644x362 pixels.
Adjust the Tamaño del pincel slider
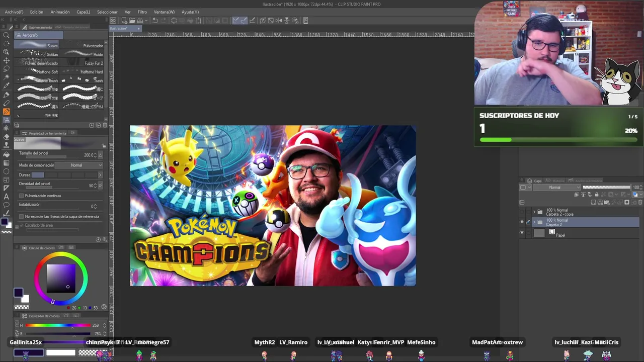coord(52,156)
